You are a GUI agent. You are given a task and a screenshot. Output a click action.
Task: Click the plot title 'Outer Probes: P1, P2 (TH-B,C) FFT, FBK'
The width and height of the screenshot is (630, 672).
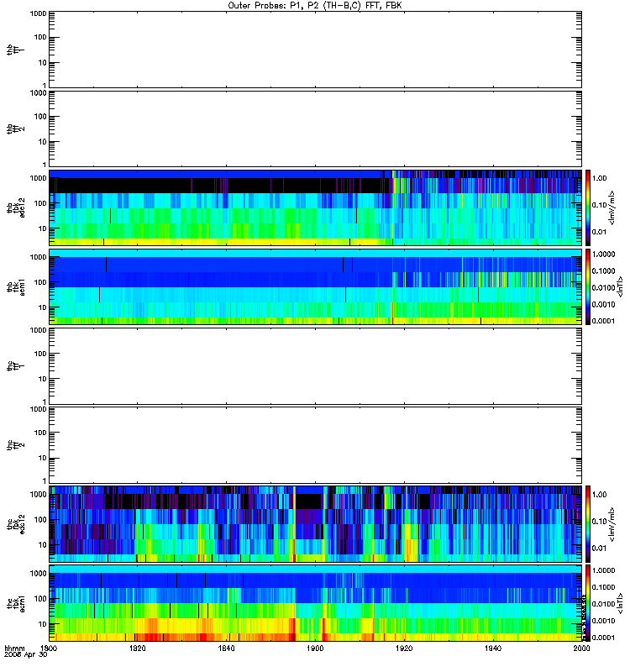tap(315, 6)
